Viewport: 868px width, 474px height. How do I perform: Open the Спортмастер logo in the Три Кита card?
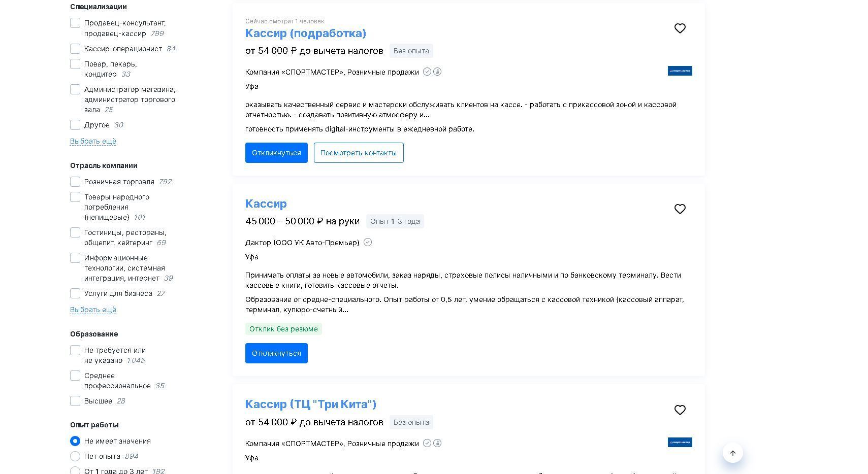tap(680, 443)
